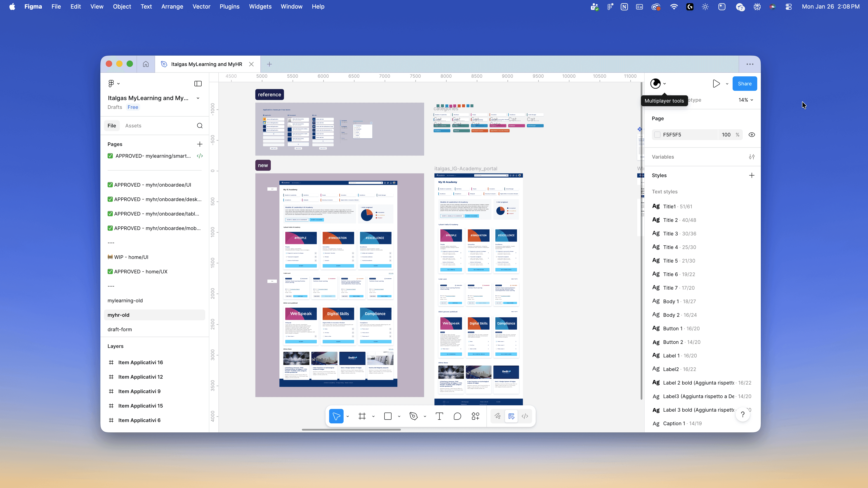Select the Frame tool in bottom toolbar

coord(362,416)
